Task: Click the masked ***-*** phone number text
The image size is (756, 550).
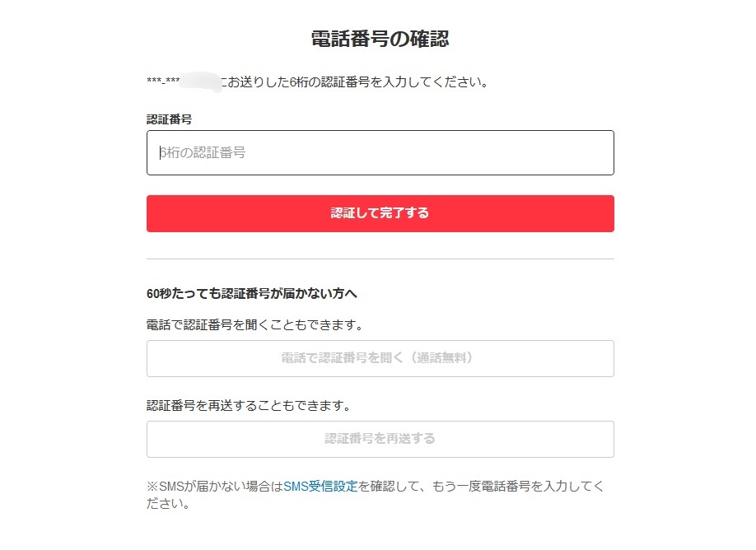Action: click(163, 82)
